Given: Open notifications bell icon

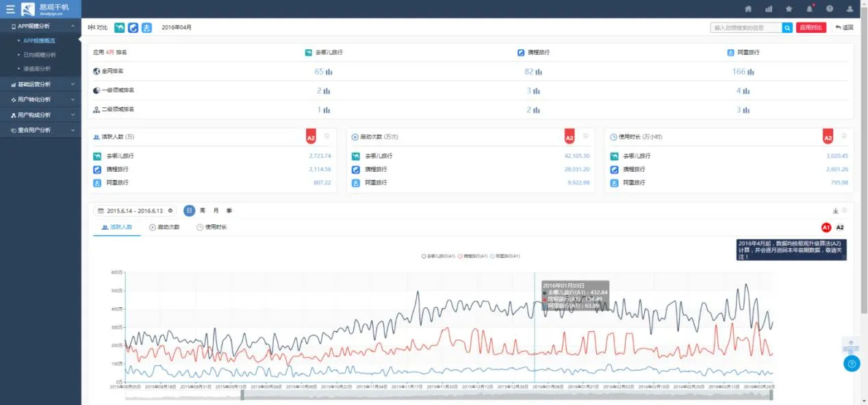Looking at the screenshot, I should pos(809,9).
